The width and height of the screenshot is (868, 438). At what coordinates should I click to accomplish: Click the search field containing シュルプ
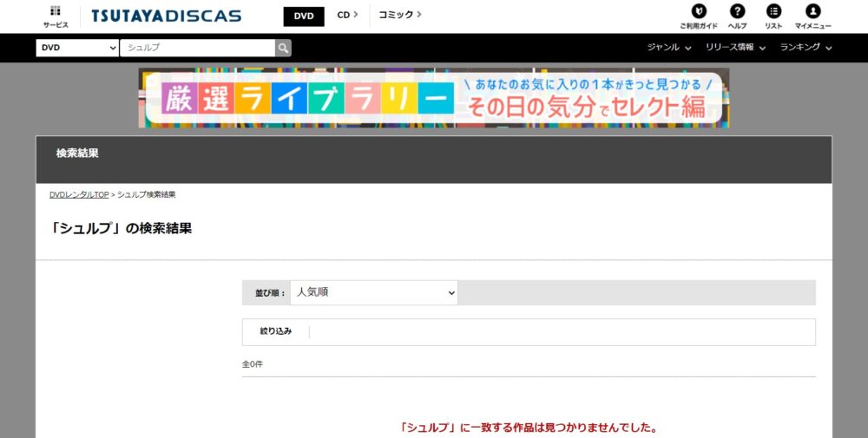coord(197,48)
